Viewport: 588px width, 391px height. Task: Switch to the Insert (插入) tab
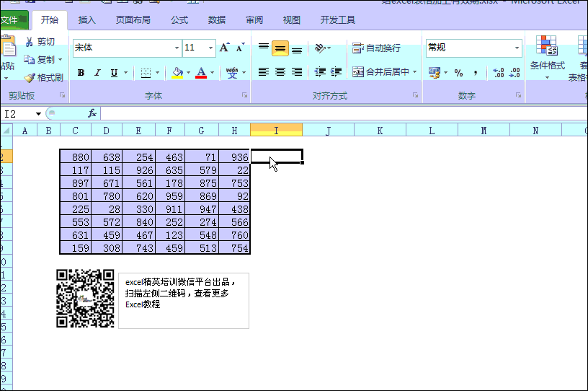point(86,20)
